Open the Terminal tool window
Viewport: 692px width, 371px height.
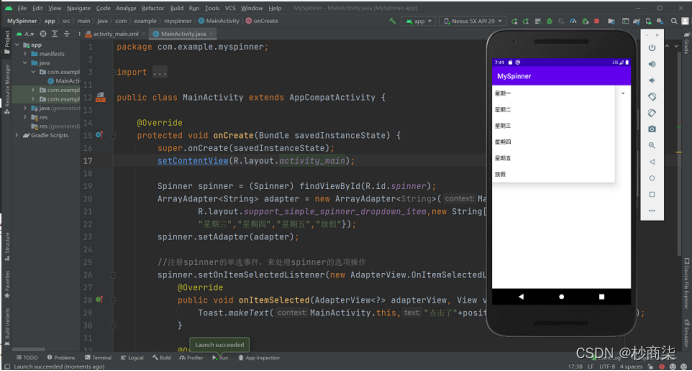click(x=98, y=358)
